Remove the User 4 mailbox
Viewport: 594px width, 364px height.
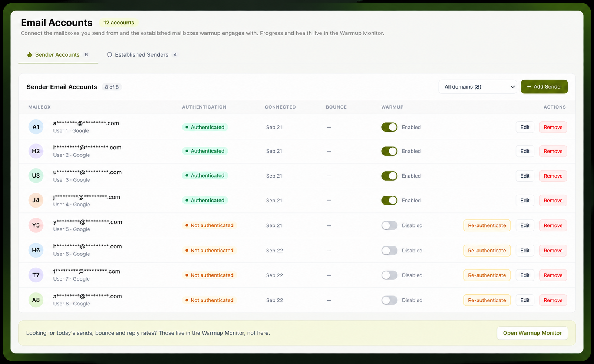(x=553, y=201)
